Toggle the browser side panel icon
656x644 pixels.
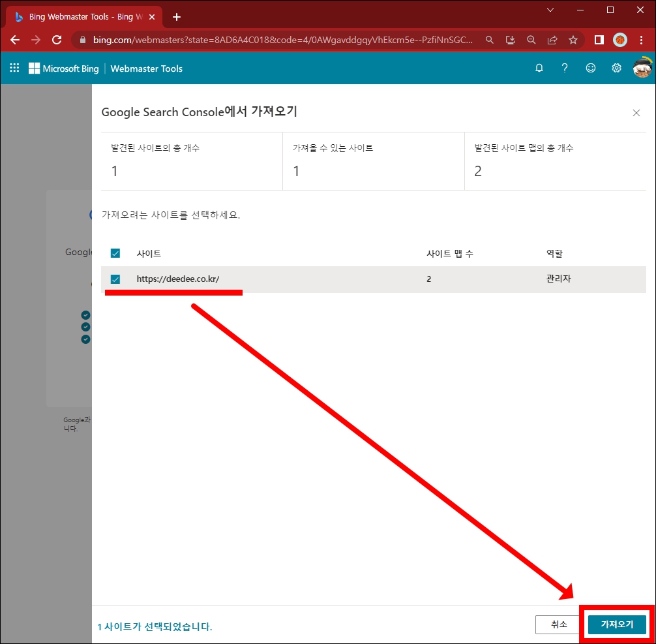point(599,40)
